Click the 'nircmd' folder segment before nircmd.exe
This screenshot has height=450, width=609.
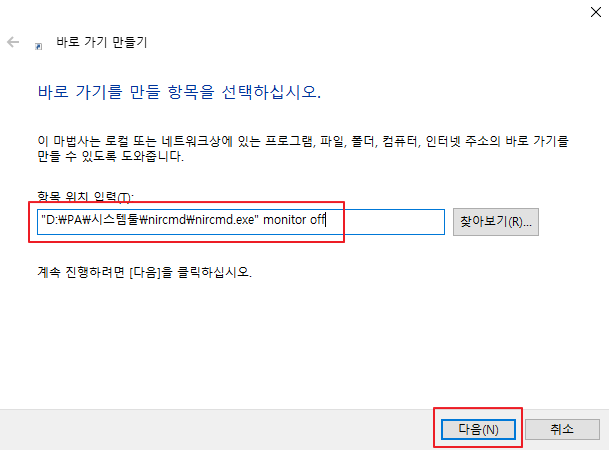(167, 220)
